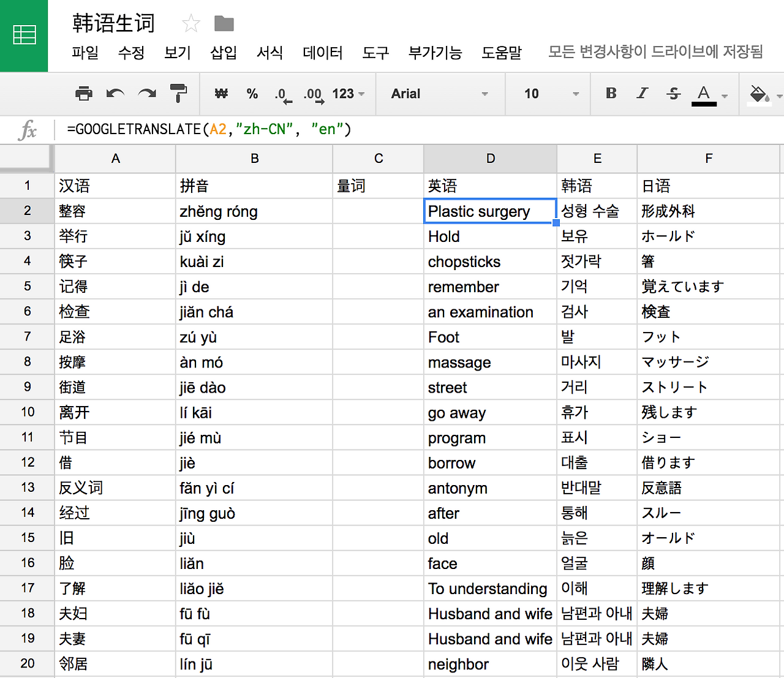Screen dimensions: 784x678
Task: Click cell containing 젓가락
Action: (597, 262)
